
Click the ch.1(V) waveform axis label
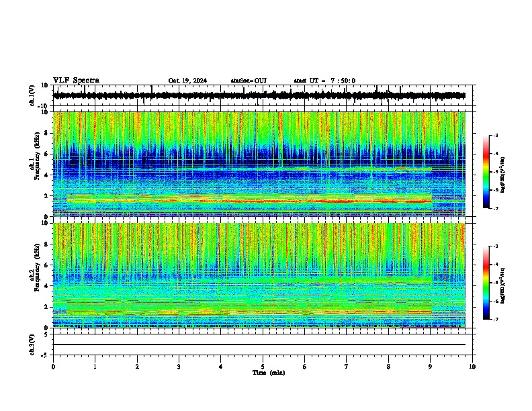pyautogui.click(x=32, y=95)
